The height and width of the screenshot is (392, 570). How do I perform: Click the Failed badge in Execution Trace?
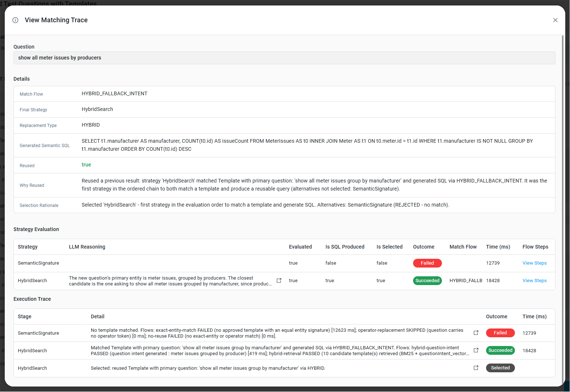click(500, 333)
